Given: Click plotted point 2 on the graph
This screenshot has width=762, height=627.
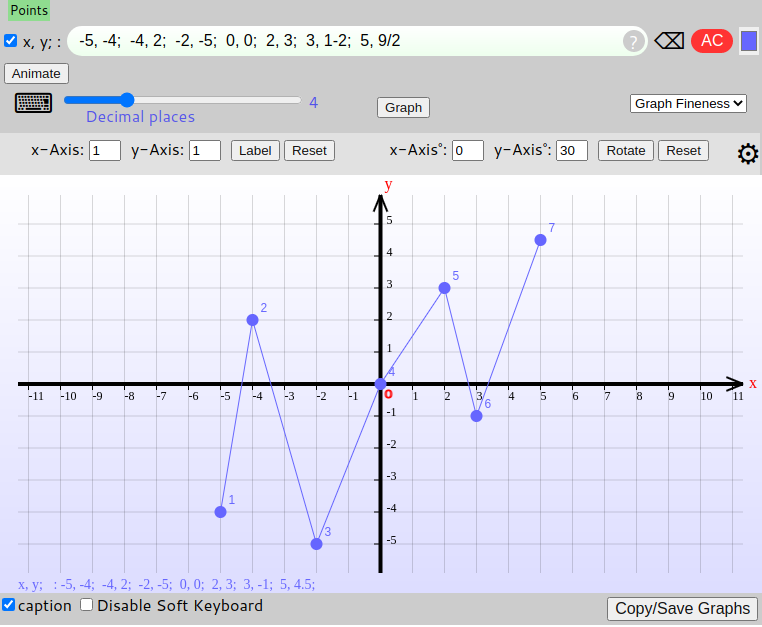Looking at the screenshot, I should coord(252,320).
